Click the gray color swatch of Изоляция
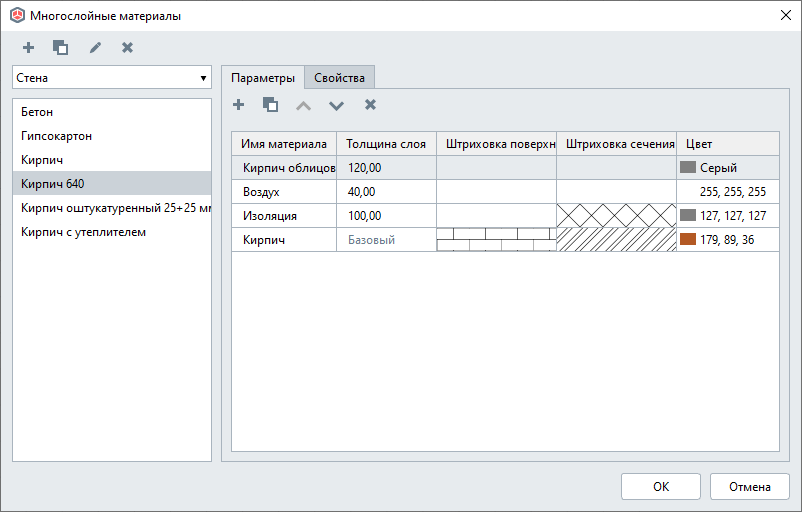 pos(687,215)
